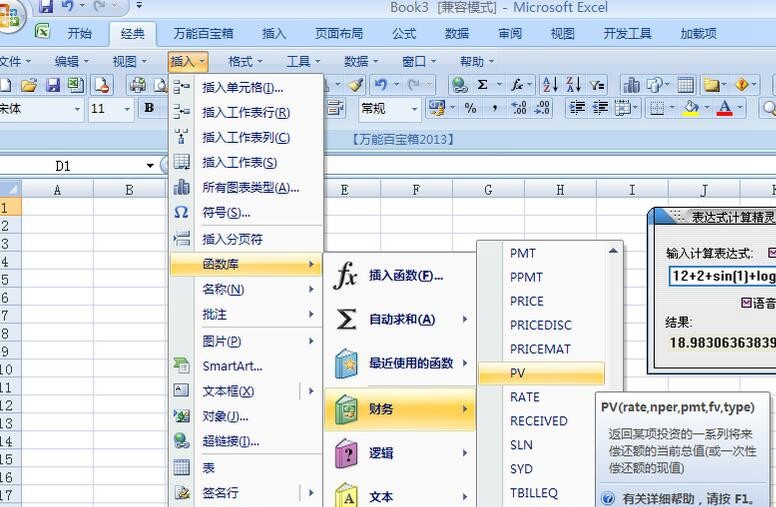Open the font color dropdown arrow

click(x=740, y=108)
